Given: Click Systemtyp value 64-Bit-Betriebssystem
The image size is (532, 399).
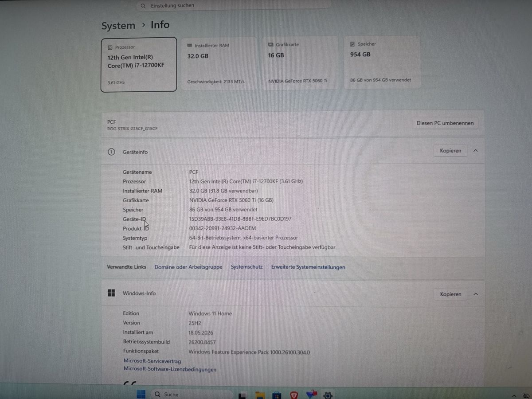Looking at the screenshot, I should click(243, 238).
